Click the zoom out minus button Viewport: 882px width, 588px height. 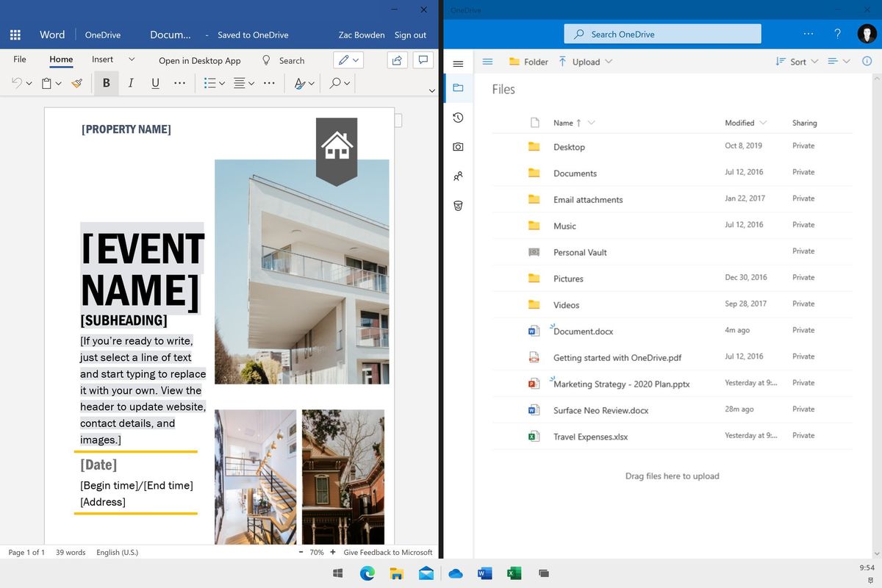pyautogui.click(x=301, y=552)
